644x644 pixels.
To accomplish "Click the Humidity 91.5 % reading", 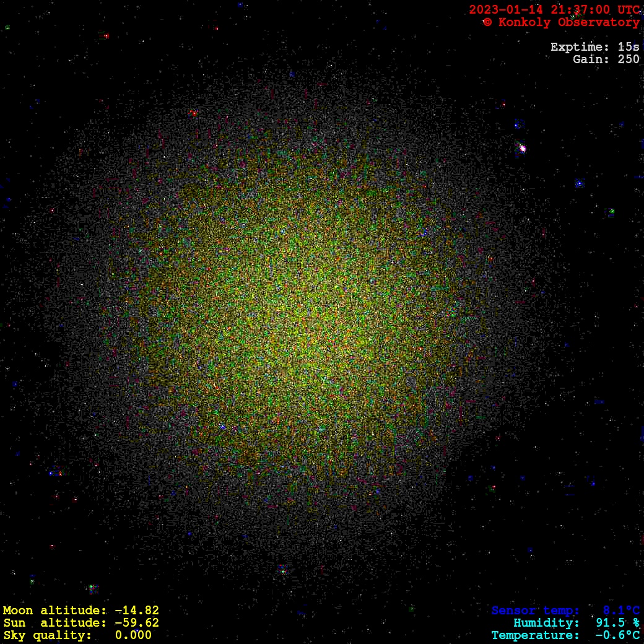I will point(576,623).
